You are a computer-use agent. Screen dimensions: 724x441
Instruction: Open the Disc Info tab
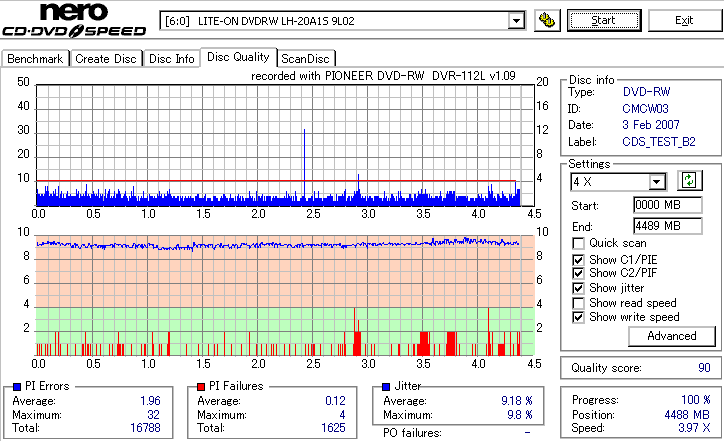pos(171,59)
